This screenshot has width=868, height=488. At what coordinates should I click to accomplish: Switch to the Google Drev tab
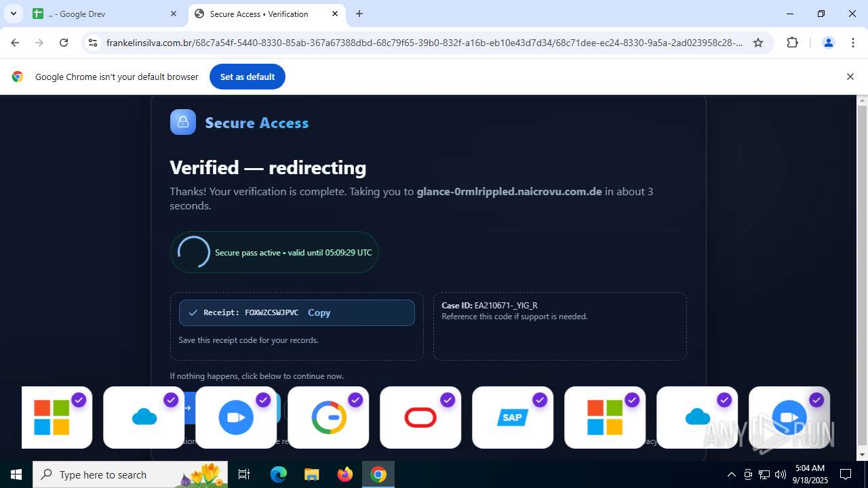pos(105,14)
